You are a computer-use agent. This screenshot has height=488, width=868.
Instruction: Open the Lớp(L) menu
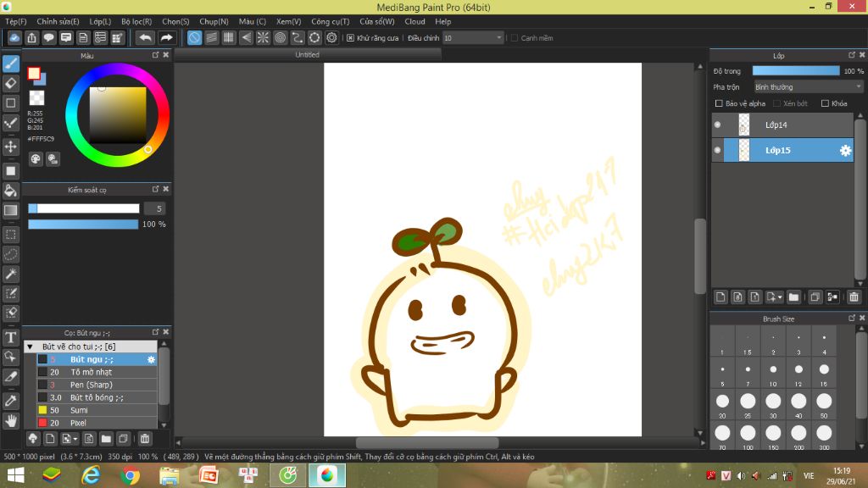100,21
